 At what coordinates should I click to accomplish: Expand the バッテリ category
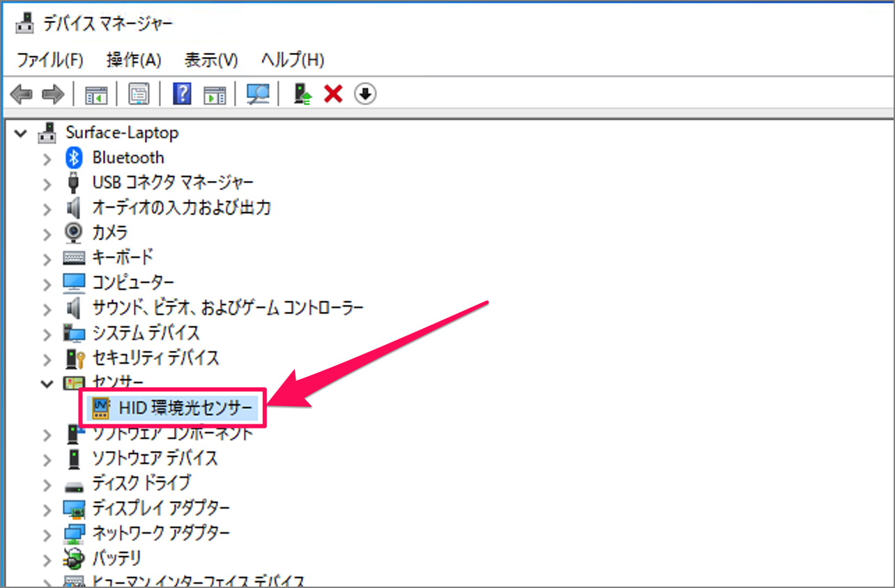tap(47, 560)
